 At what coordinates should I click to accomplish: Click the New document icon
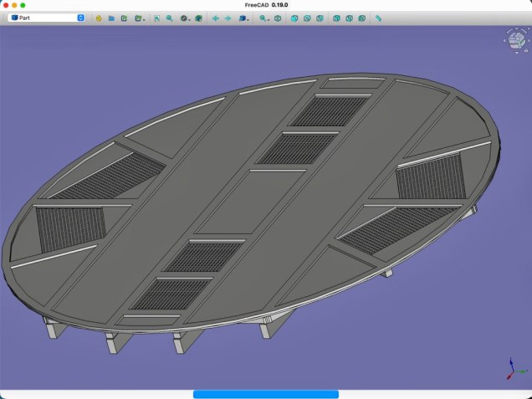pyautogui.click(x=99, y=18)
